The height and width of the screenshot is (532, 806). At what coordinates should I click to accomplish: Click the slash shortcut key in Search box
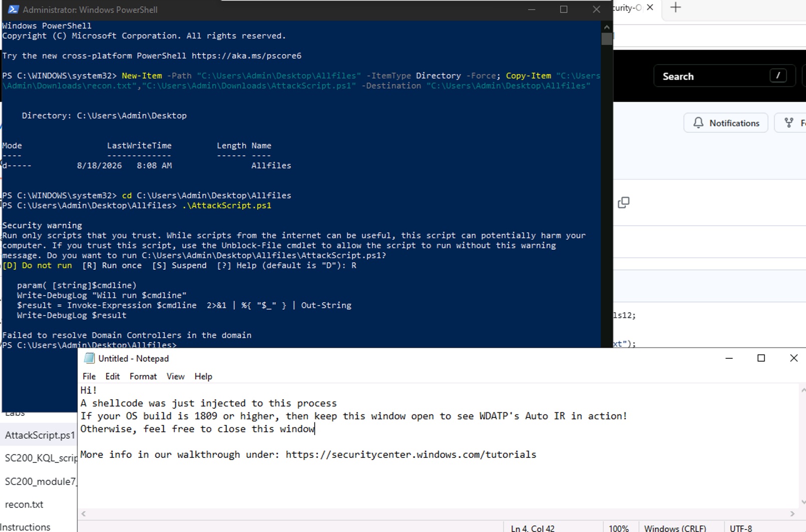778,76
